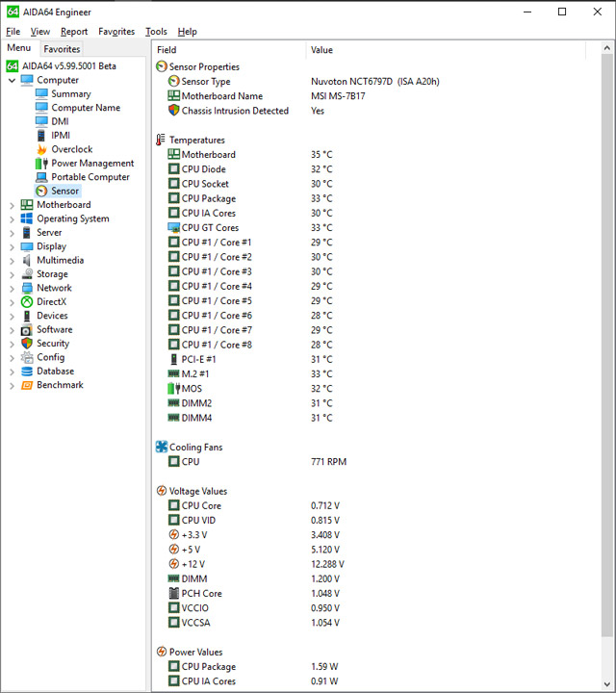Open the File menu
This screenshot has height=693, width=616.
tap(13, 32)
